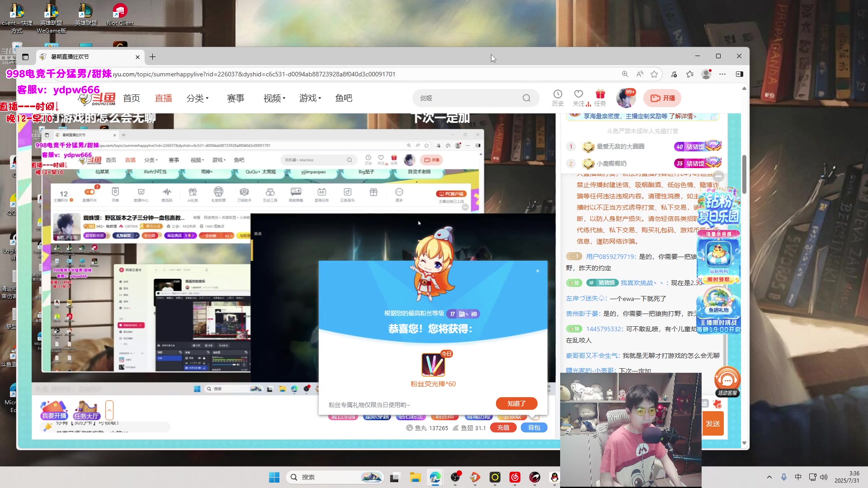This screenshot has height=488, width=868.
Task: Select 直播 in Douyu navigation
Action: click(x=163, y=98)
